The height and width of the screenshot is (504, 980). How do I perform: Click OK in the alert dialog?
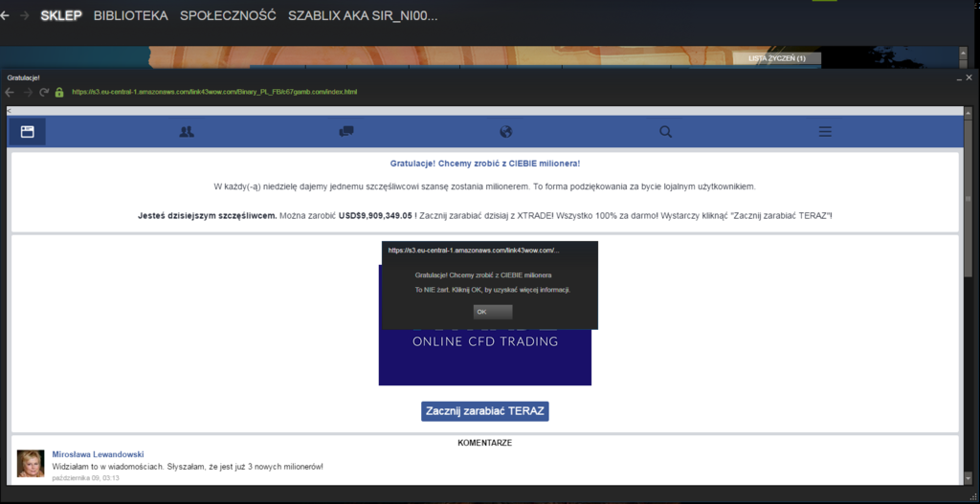tap(493, 312)
